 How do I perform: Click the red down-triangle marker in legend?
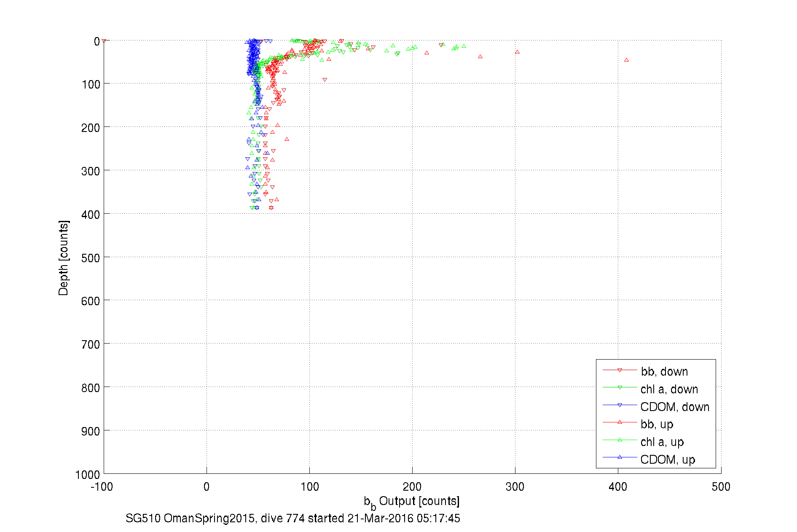[620, 370]
